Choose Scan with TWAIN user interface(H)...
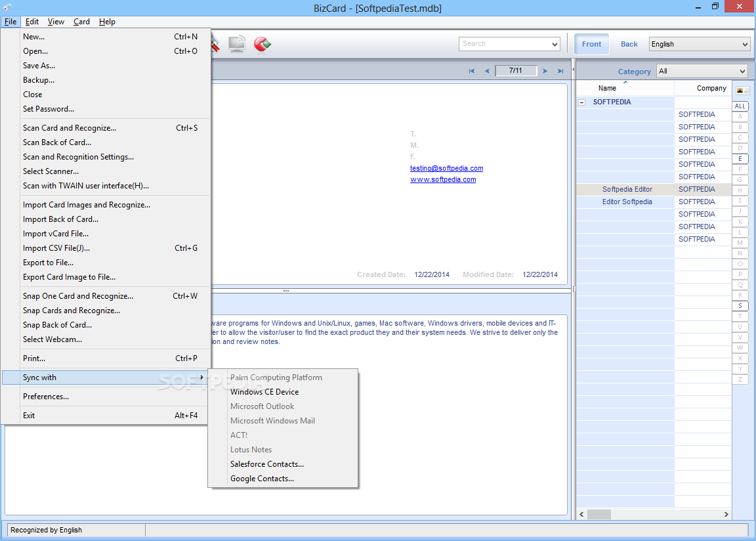This screenshot has width=756, height=541. click(106, 186)
